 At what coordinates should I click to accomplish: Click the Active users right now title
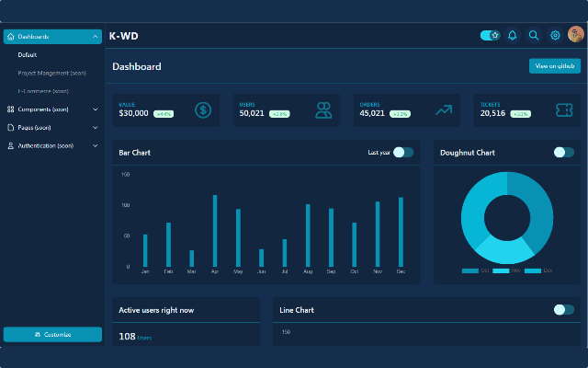pyautogui.click(x=156, y=310)
